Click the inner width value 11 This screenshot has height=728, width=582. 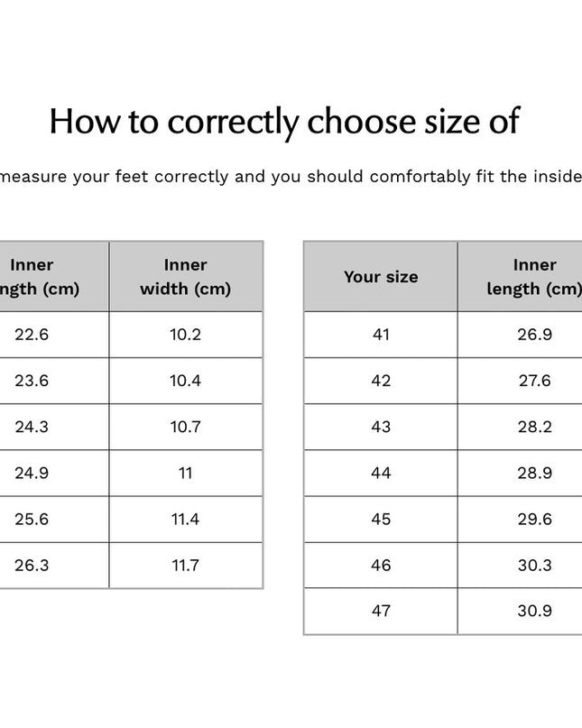[185, 473]
